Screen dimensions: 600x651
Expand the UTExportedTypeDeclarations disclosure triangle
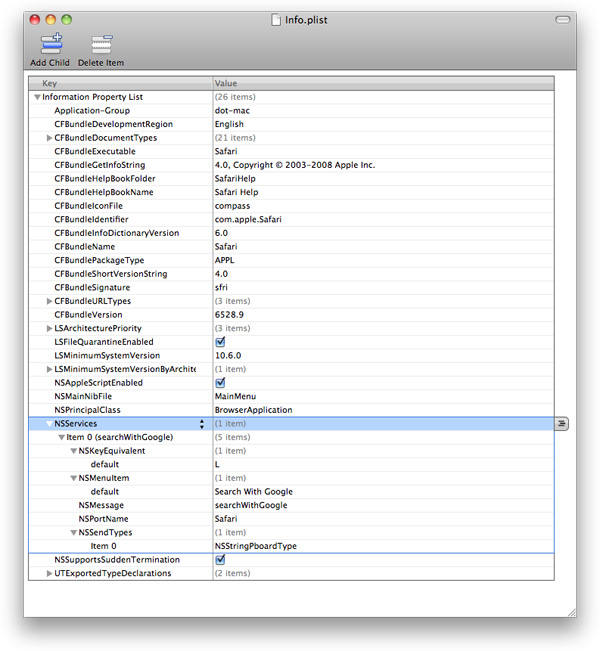tap(49, 574)
